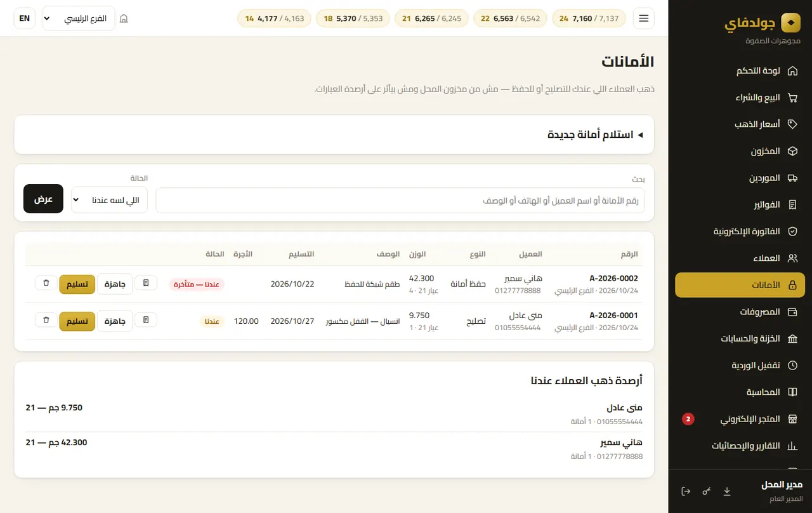Select the active الأمانات sidebar item
This screenshot has width=812, height=513.
[740, 285]
